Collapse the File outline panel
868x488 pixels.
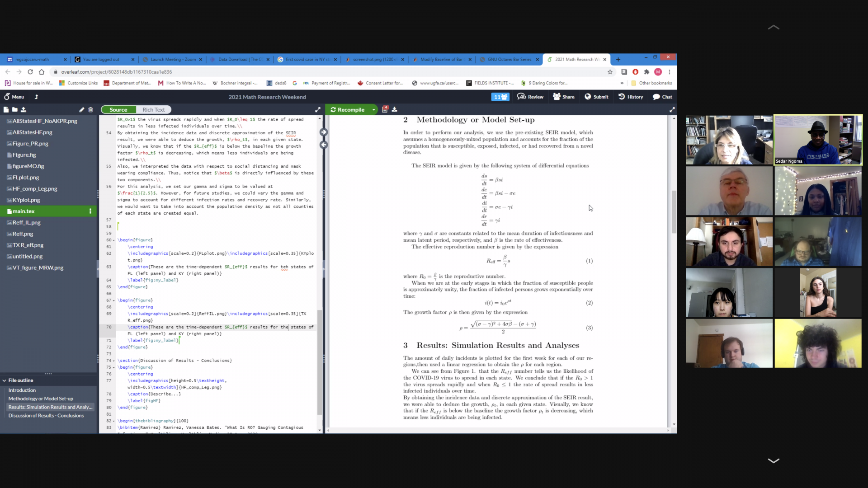click(5, 380)
